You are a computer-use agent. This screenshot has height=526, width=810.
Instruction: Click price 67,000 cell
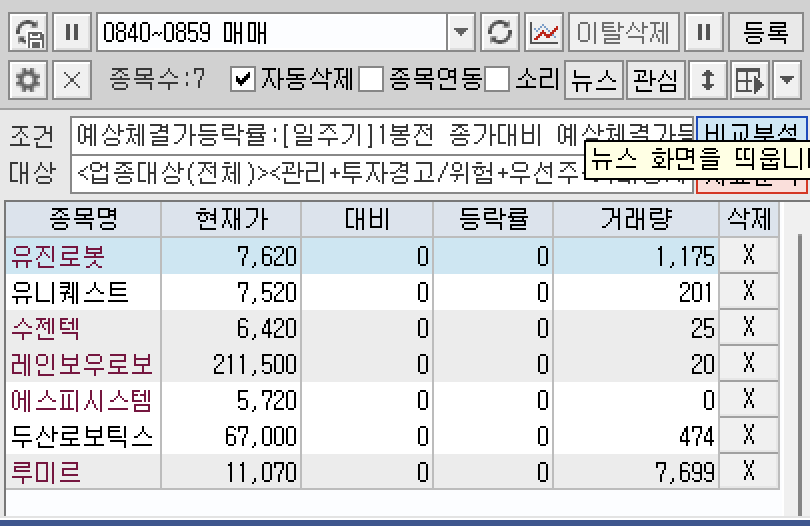click(231, 437)
